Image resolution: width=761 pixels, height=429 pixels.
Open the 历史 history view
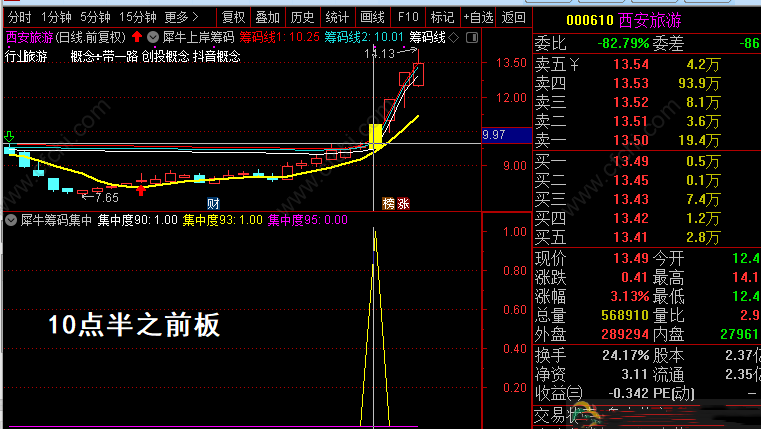[302, 18]
